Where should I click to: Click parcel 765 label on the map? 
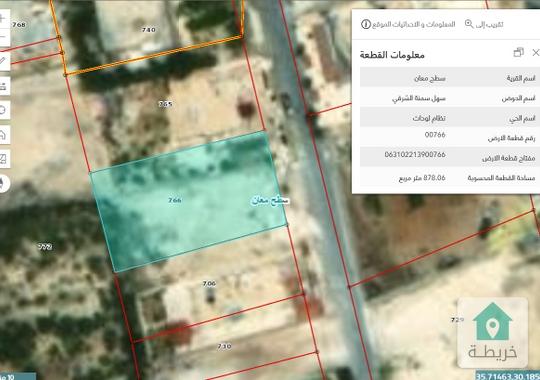point(165,104)
